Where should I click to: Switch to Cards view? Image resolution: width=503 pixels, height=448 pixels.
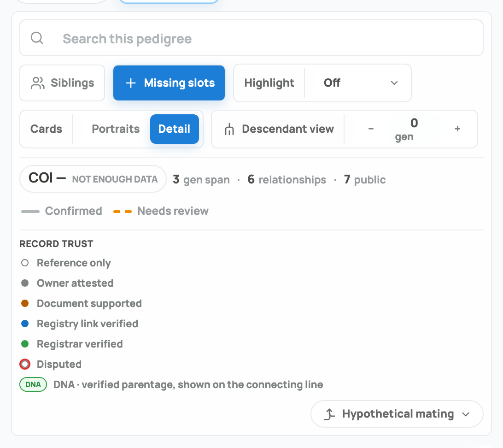click(x=46, y=129)
